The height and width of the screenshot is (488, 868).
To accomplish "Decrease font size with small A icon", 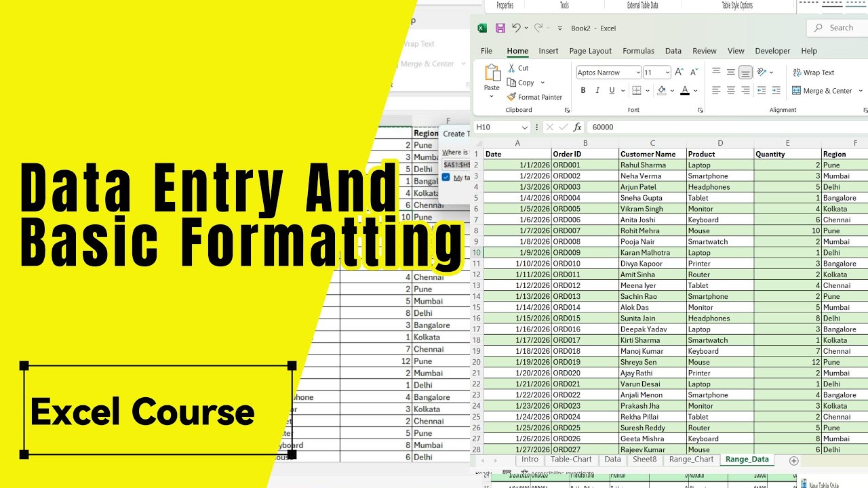I will [694, 72].
